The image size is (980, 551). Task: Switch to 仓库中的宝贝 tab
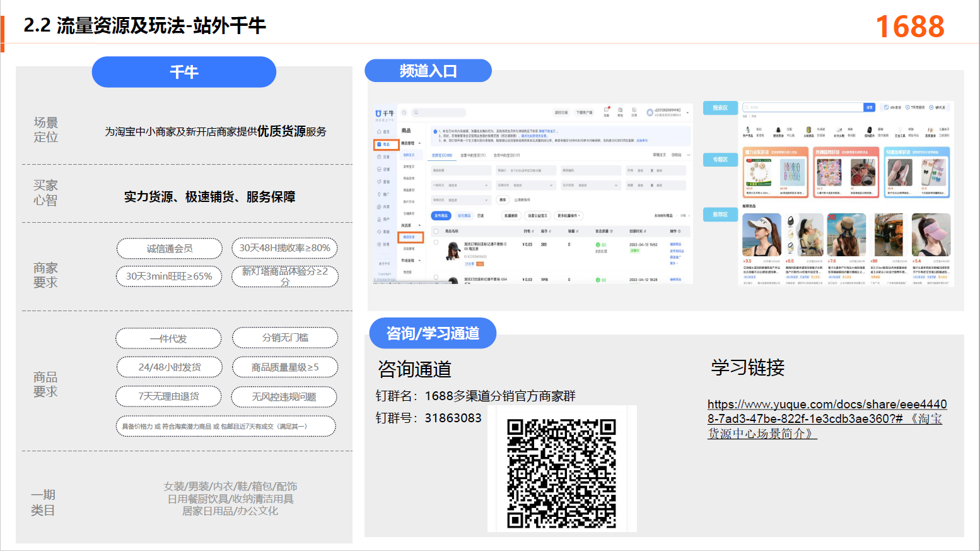[x=506, y=155]
